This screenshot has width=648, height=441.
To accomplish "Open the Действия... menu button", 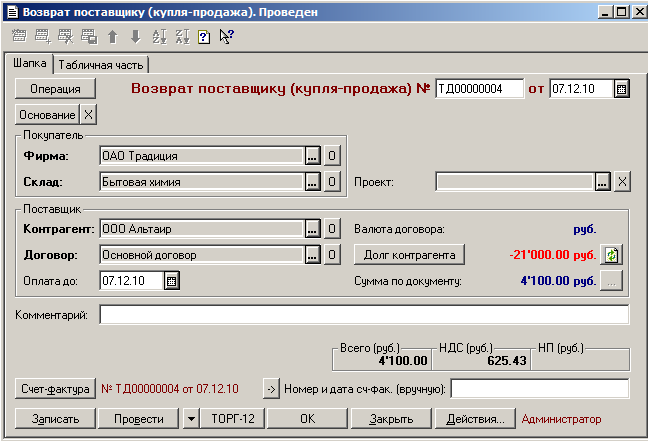I will pyautogui.click(x=475, y=418).
